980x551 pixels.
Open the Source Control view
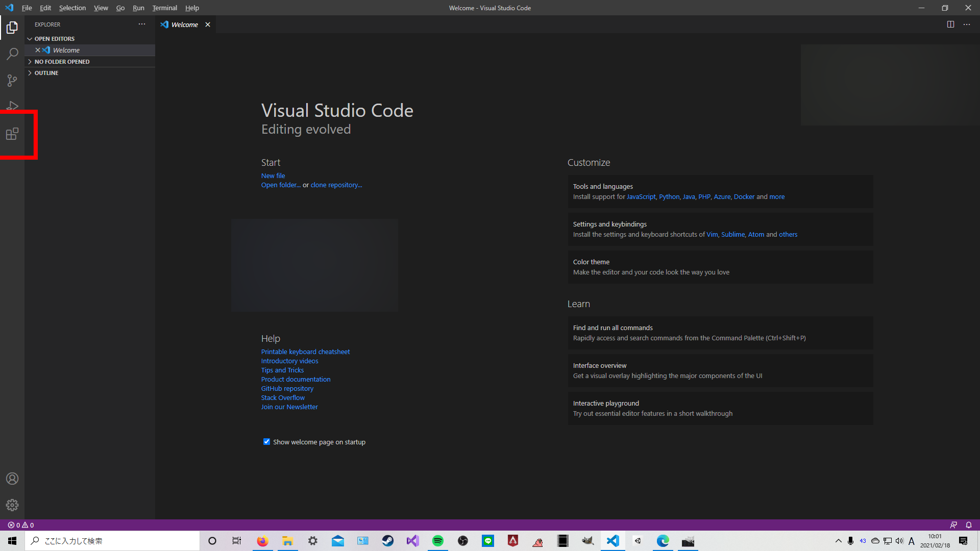(x=12, y=81)
